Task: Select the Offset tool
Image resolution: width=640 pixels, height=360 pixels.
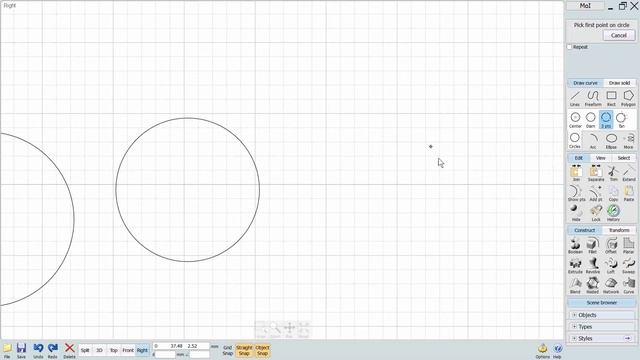Action: coord(611,245)
